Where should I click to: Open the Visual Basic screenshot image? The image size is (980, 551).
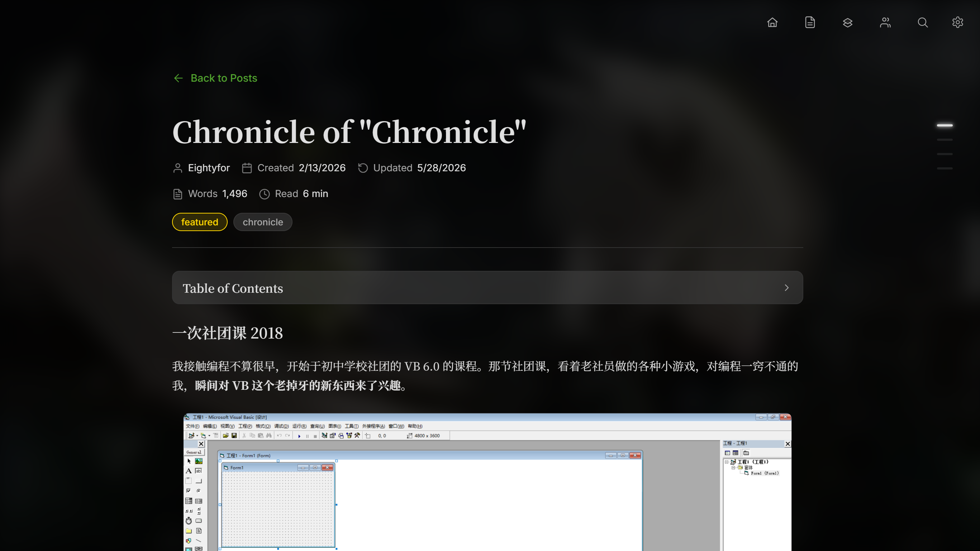pyautogui.click(x=487, y=482)
